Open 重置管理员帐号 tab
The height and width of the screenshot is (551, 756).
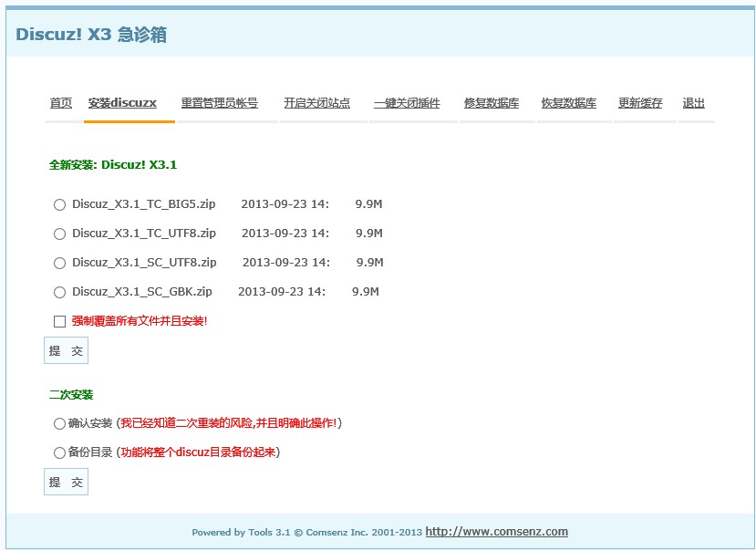220,103
